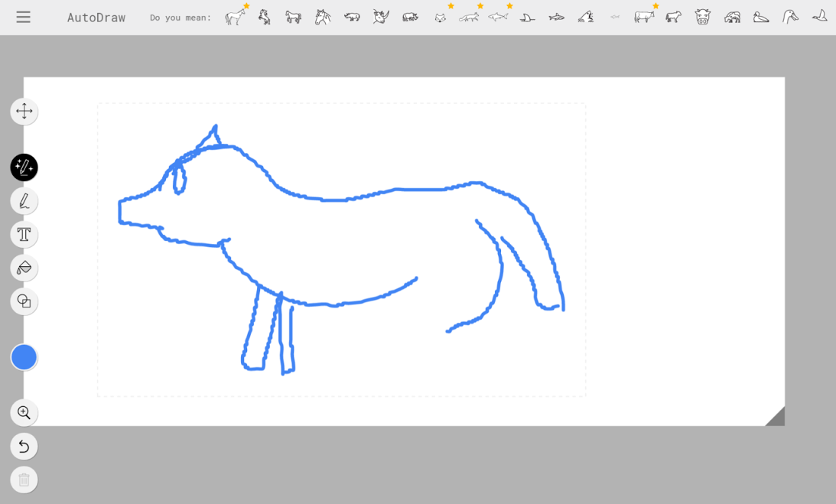Select the Fill bucket tool
The image size is (836, 504).
click(x=24, y=268)
